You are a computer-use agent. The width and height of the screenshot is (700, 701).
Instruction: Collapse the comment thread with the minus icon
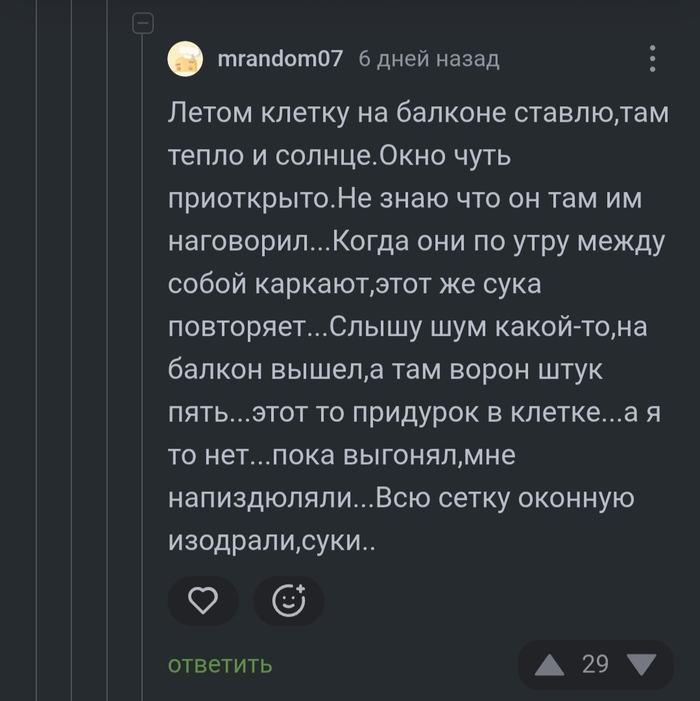pyautogui.click(x=143, y=22)
